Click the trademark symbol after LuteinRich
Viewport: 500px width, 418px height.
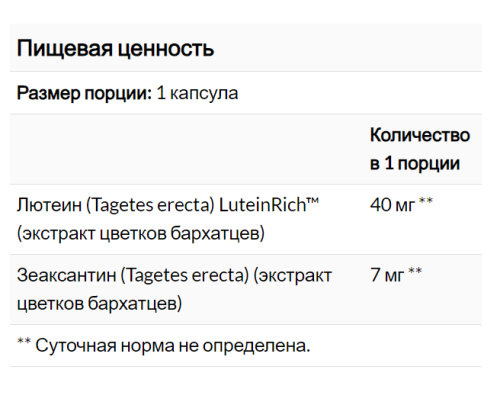(313, 201)
